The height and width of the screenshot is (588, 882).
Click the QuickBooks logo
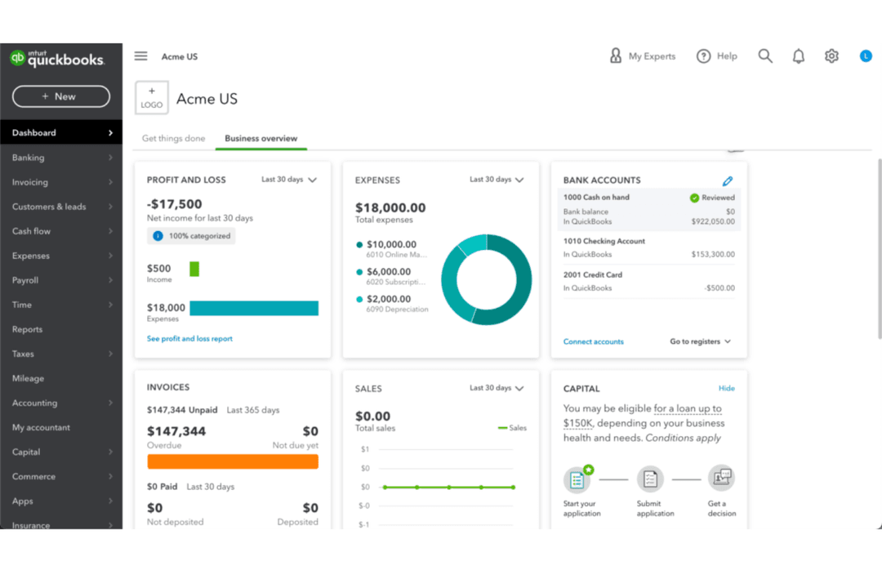coord(57,58)
